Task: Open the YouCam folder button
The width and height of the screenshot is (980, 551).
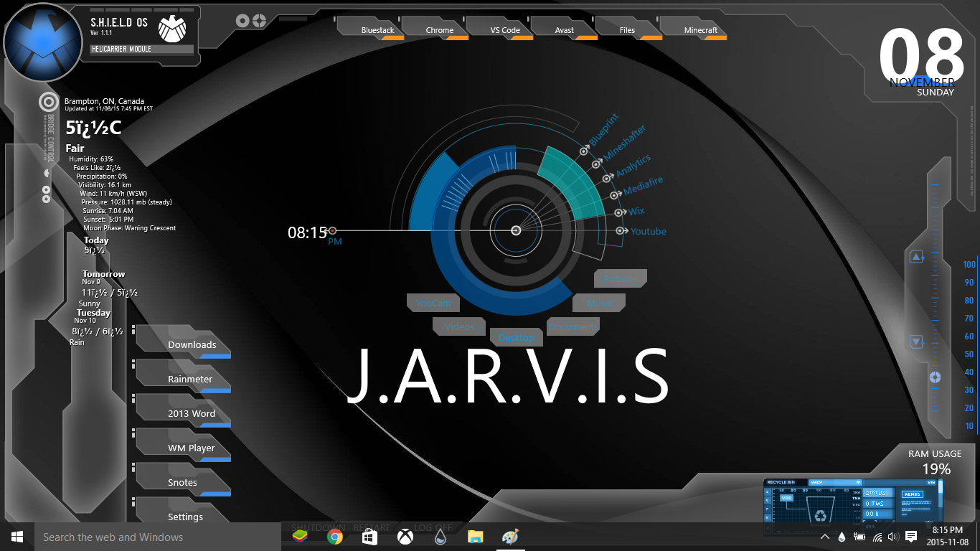Action: (433, 303)
